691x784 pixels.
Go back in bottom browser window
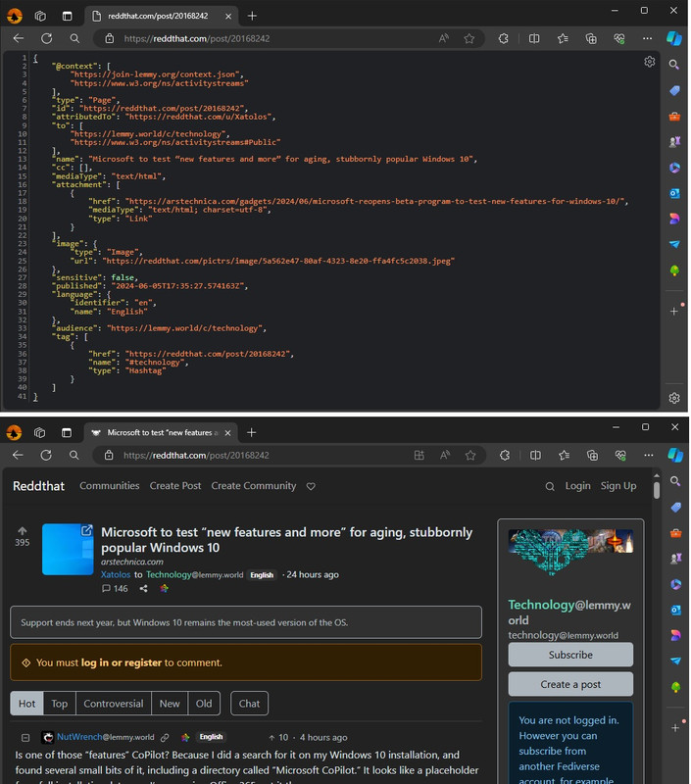18,455
